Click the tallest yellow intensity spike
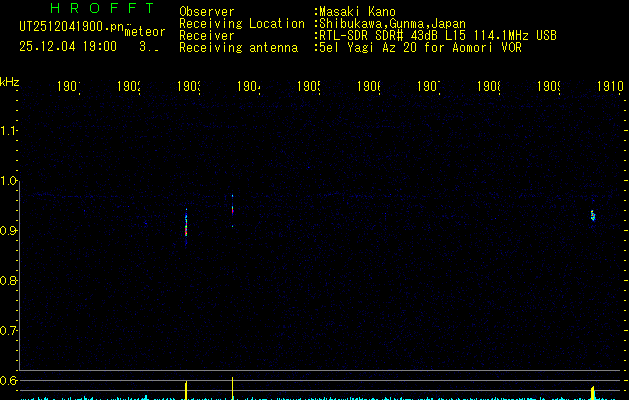The image size is (629, 400). coord(232,388)
